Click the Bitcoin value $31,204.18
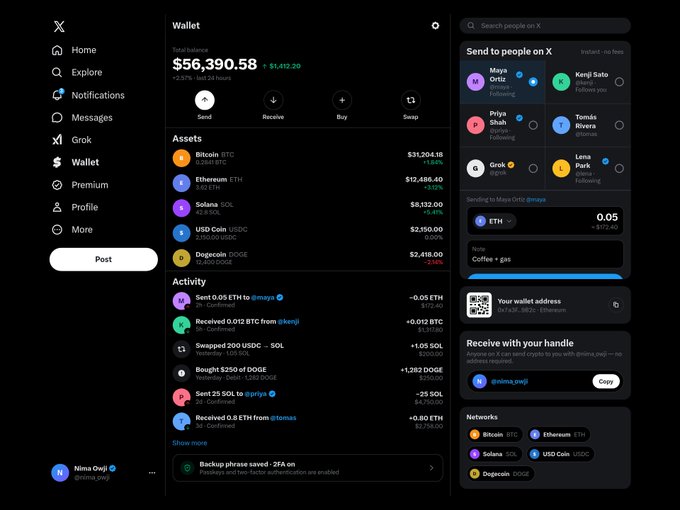The width and height of the screenshot is (680, 510). (x=425, y=154)
